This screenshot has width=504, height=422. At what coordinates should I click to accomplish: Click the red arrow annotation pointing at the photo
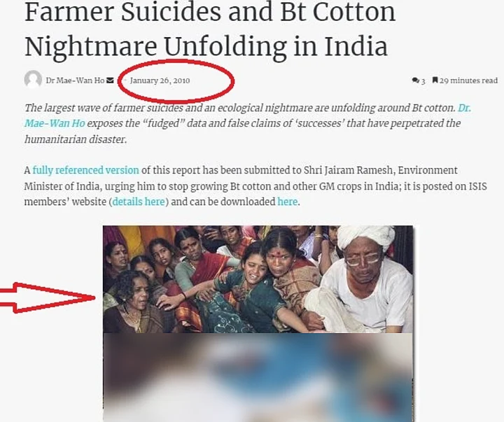pyautogui.click(x=48, y=297)
